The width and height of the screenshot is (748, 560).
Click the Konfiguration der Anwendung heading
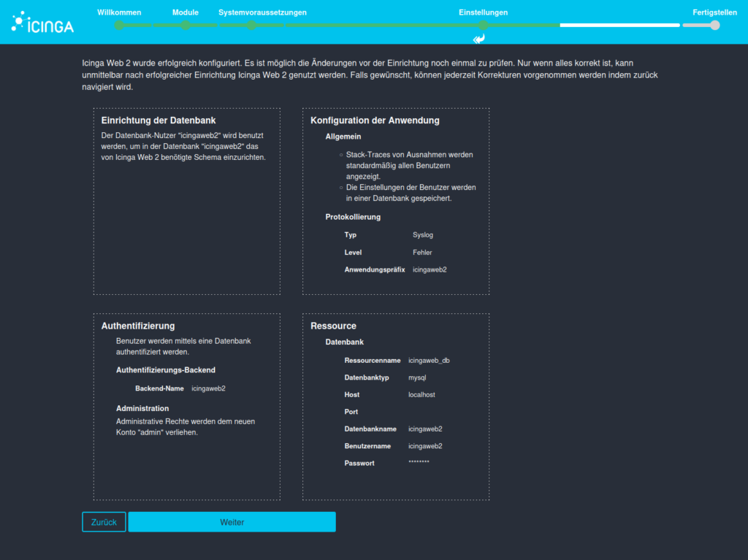(375, 120)
